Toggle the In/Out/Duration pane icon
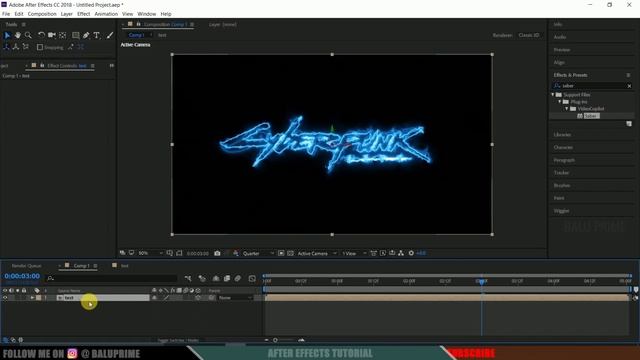 coord(20,340)
